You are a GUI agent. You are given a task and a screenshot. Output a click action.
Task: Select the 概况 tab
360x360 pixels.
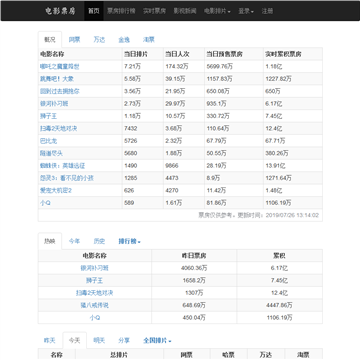tap(50, 40)
